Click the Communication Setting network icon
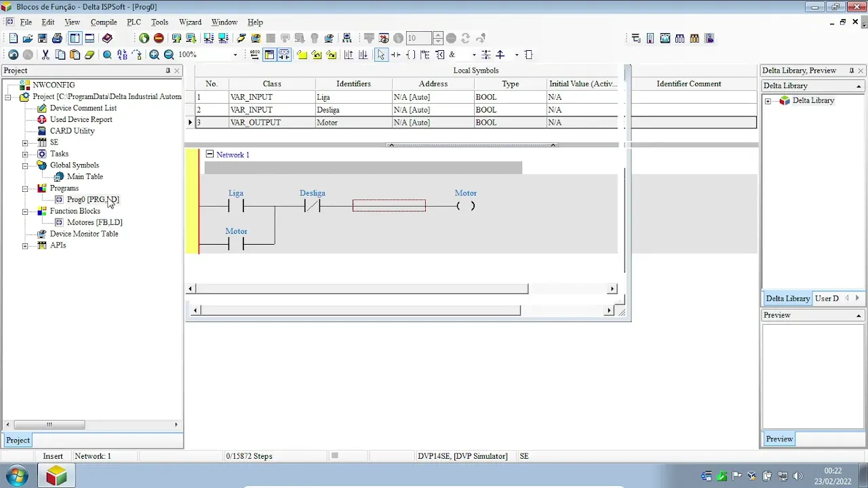The height and width of the screenshot is (488, 868). tap(347, 39)
